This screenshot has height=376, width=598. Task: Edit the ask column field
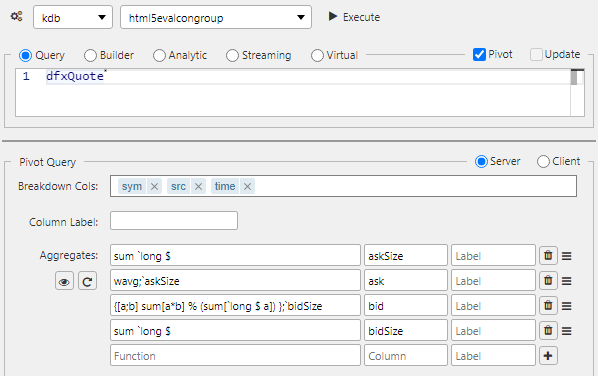point(406,281)
